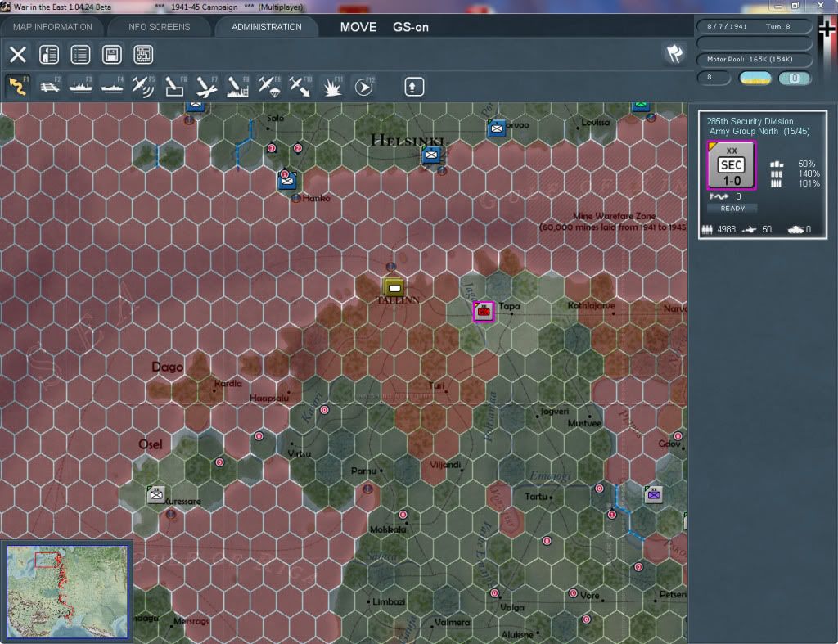Select the F9 air transport parachute icon

point(268,86)
